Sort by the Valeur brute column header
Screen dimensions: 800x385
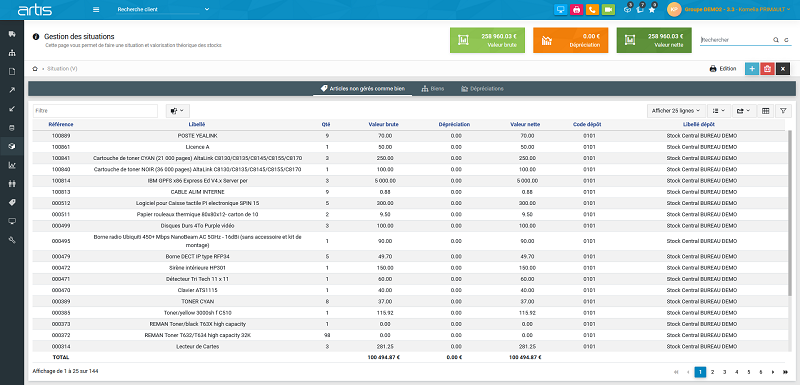[383, 124]
